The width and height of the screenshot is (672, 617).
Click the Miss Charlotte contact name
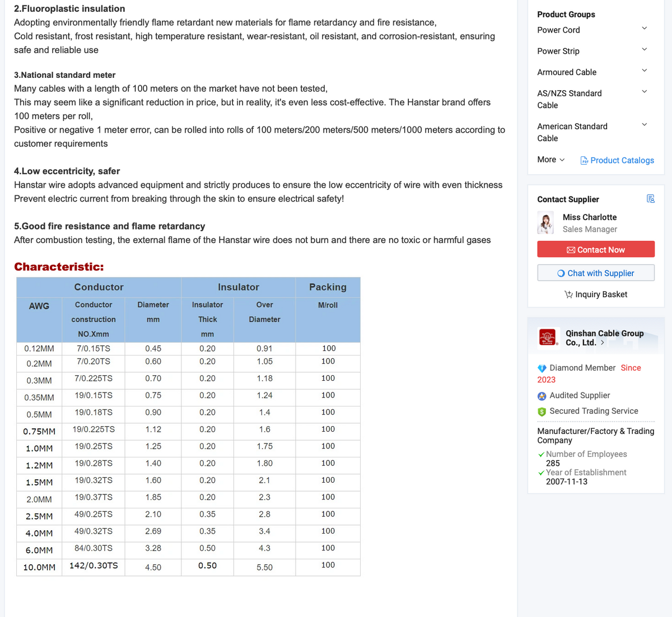tap(590, 217)
